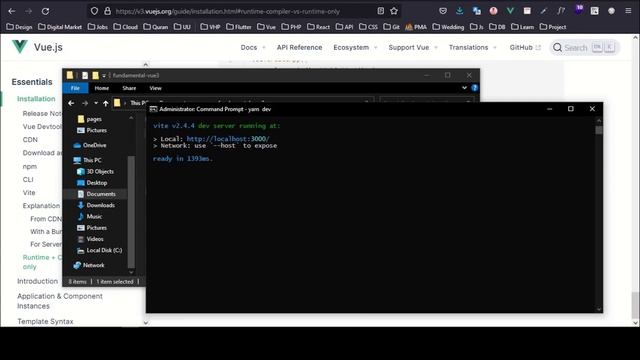Screen dimensions: 640x360
Task: Click the browser page vertical scrollbar
Action: 636,304
